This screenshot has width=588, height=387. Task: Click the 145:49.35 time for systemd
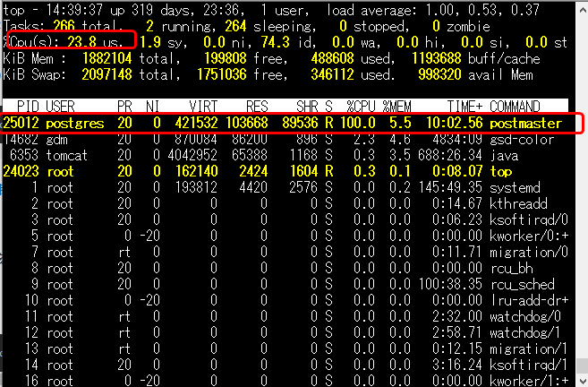pos(450,188)
